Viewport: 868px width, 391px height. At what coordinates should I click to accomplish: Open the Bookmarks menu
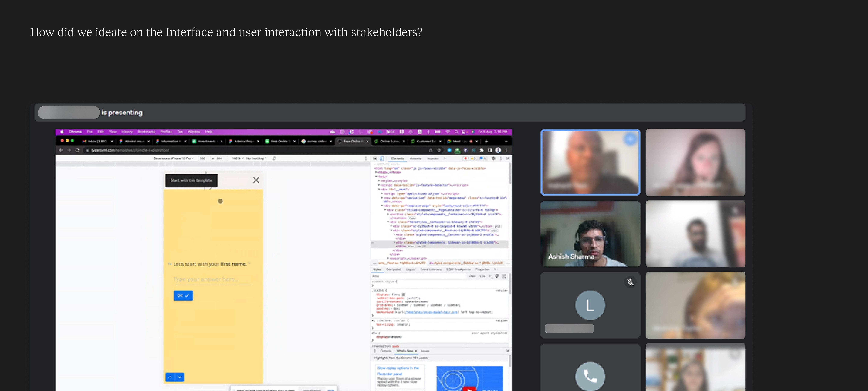pyautogui.click(x=147, y=132)
